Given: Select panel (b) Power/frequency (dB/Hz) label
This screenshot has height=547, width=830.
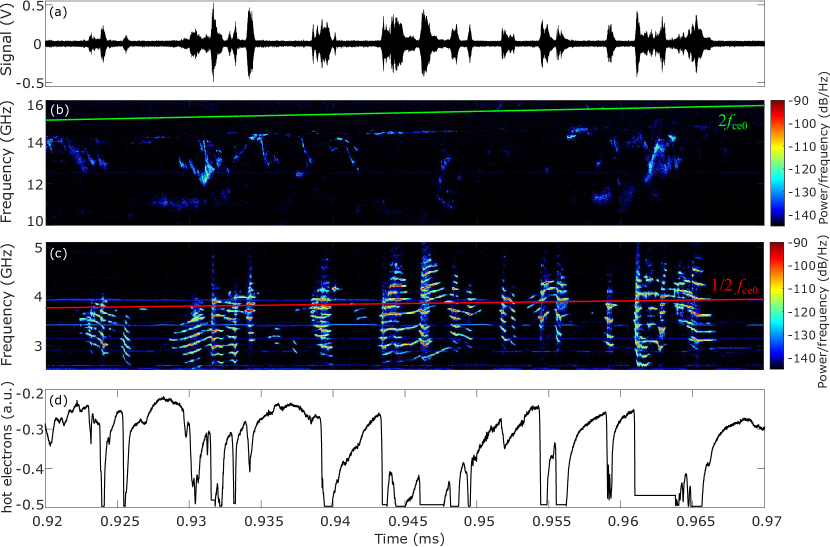Looking at the screenshot, I should pos(823,149).
